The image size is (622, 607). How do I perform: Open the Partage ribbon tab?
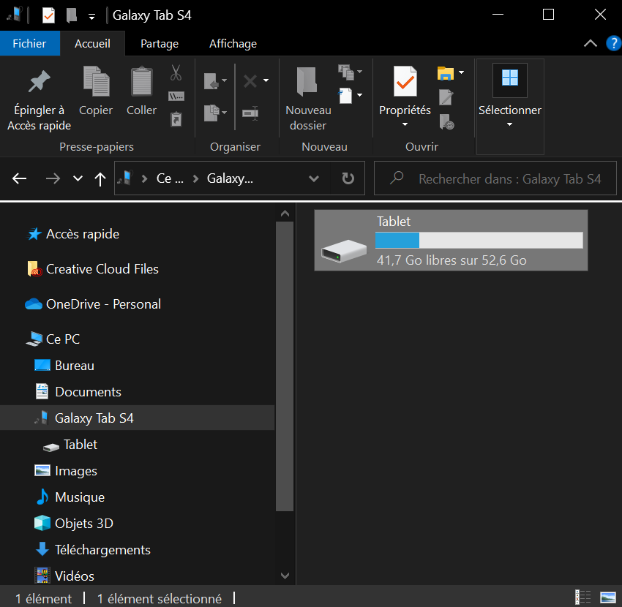(x=159, y=44)
